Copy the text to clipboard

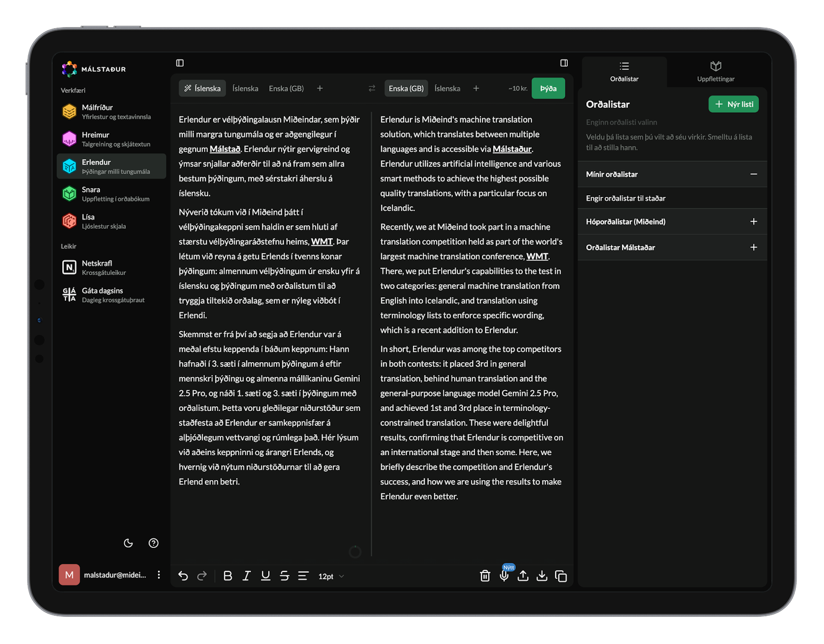561,576
